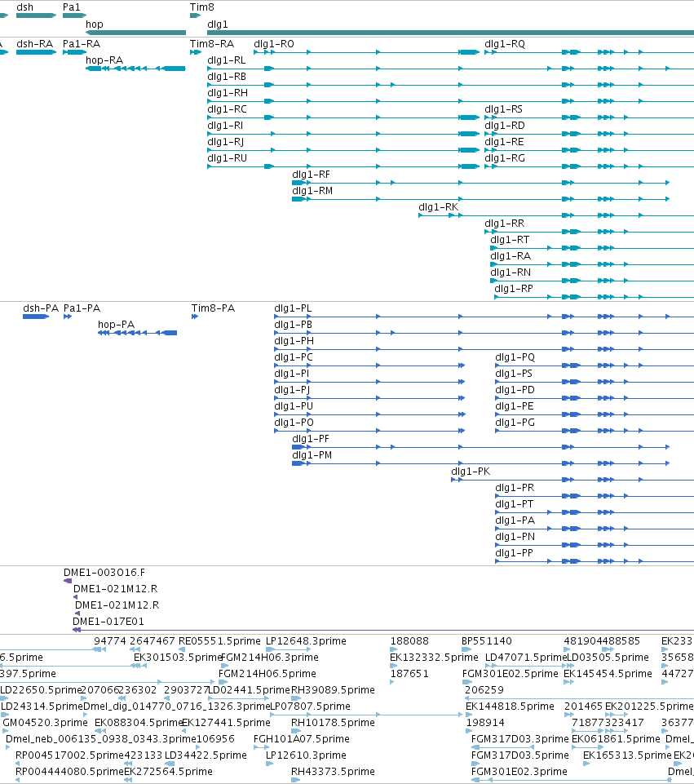This screenshot has height=784, width=694.
Task: Select the dlg1-PG protein label
Action: pyautogui.click(x=515, y=423)
